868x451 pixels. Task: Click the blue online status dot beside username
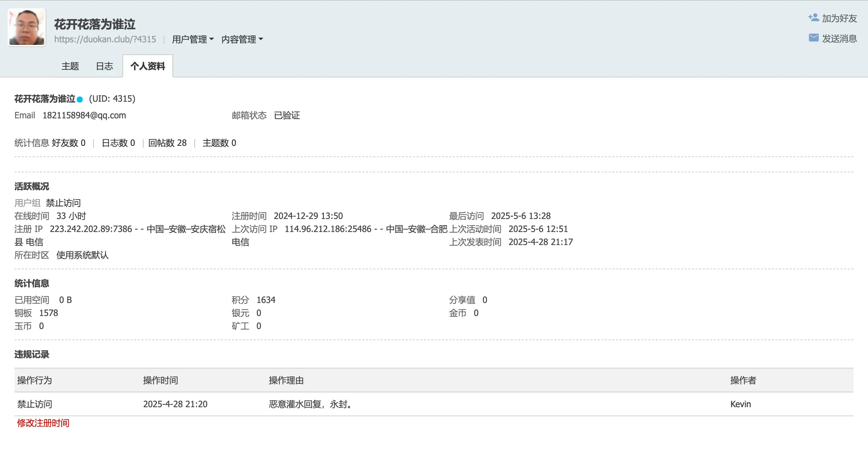point(80,98)
